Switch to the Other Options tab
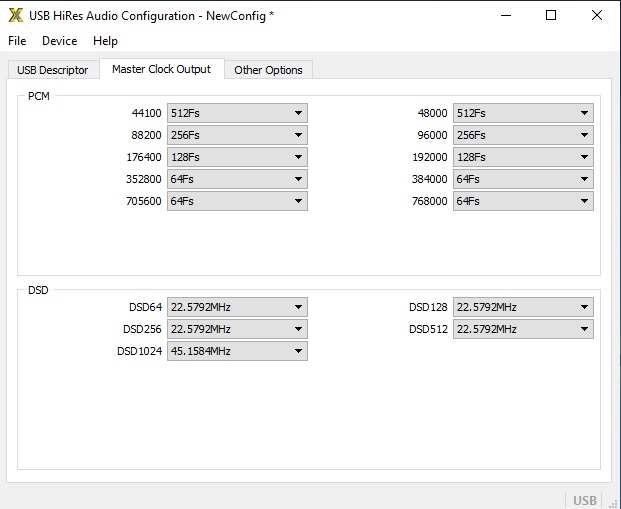 (x=269, y=70)
